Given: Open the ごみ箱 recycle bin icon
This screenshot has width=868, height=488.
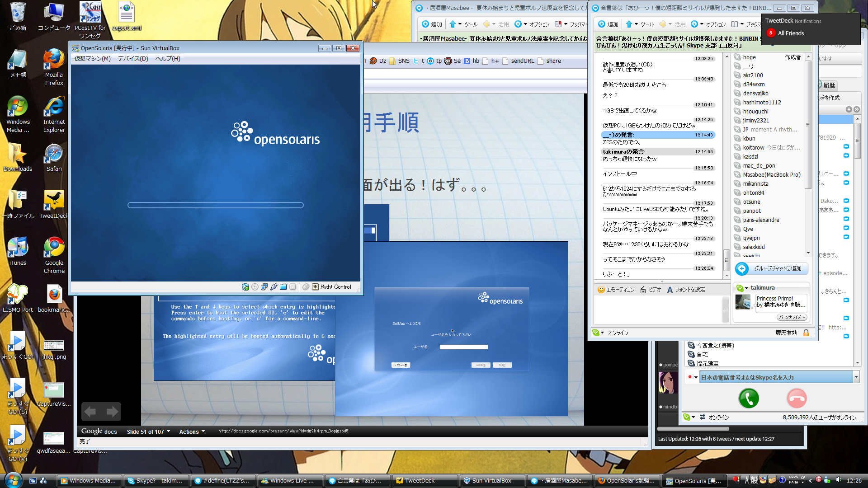Looking at the screenshot, I should 18,16.
